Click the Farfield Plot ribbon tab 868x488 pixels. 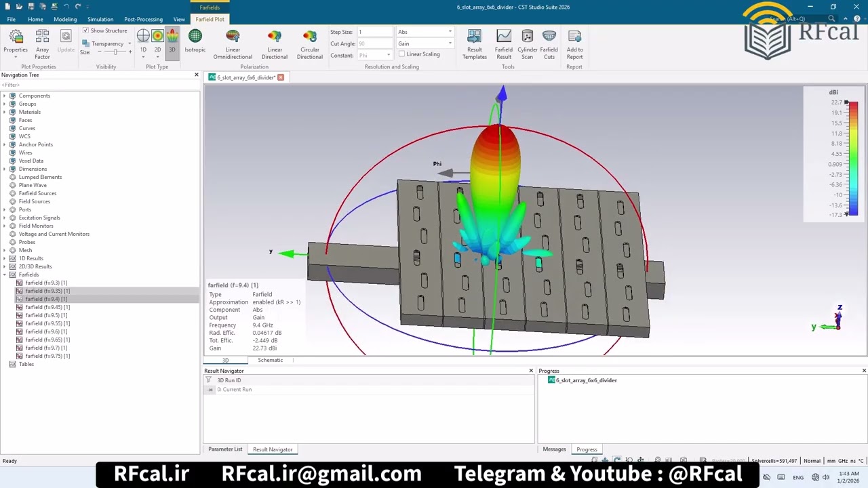point(210,19)
